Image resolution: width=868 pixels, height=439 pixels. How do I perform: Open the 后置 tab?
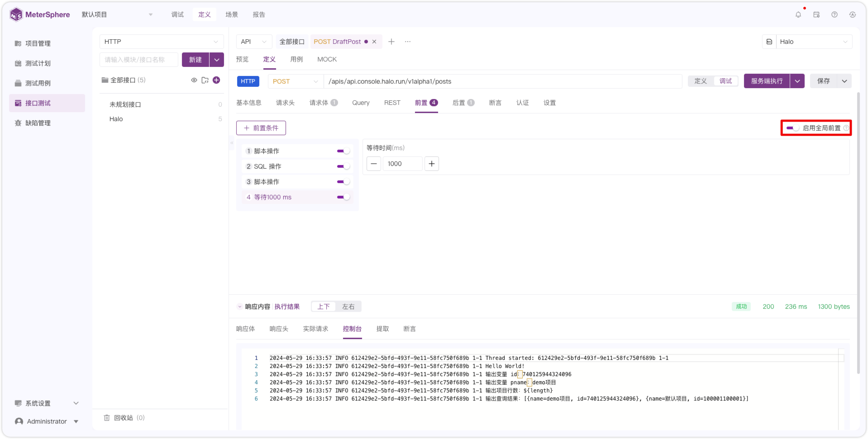pos(463,103)
